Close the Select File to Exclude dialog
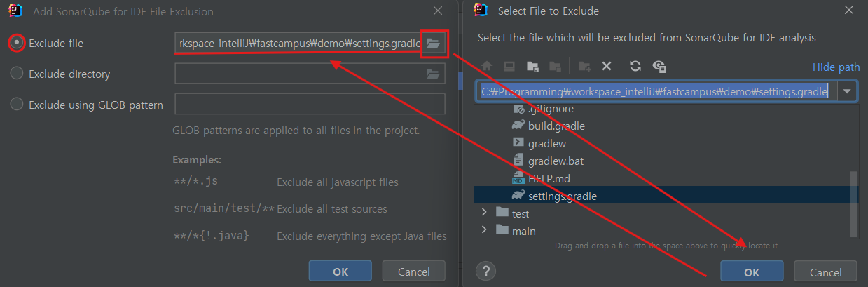 (848, 11)
